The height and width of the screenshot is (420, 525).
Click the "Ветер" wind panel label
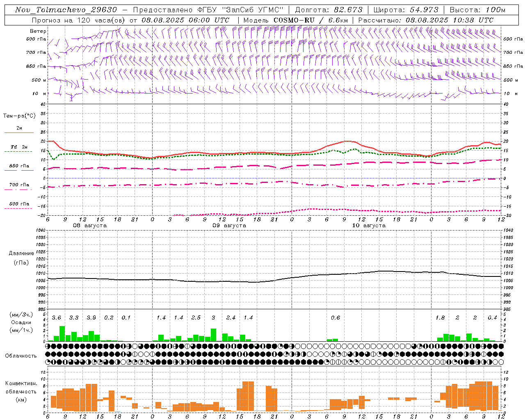[38, 31]
